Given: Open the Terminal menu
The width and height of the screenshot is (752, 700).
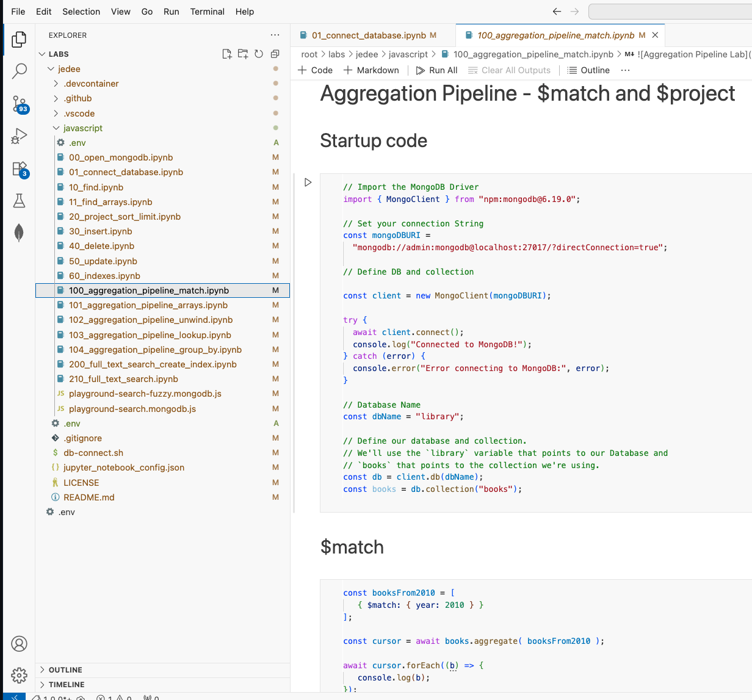Looking at the screenshot, I should click(x=207, y=12).
